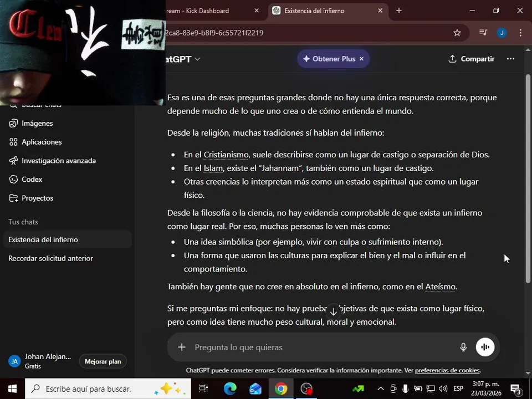The image size is (532, 399).
Task: Open the Chrome profile J avatar
Action: point(502,33)
